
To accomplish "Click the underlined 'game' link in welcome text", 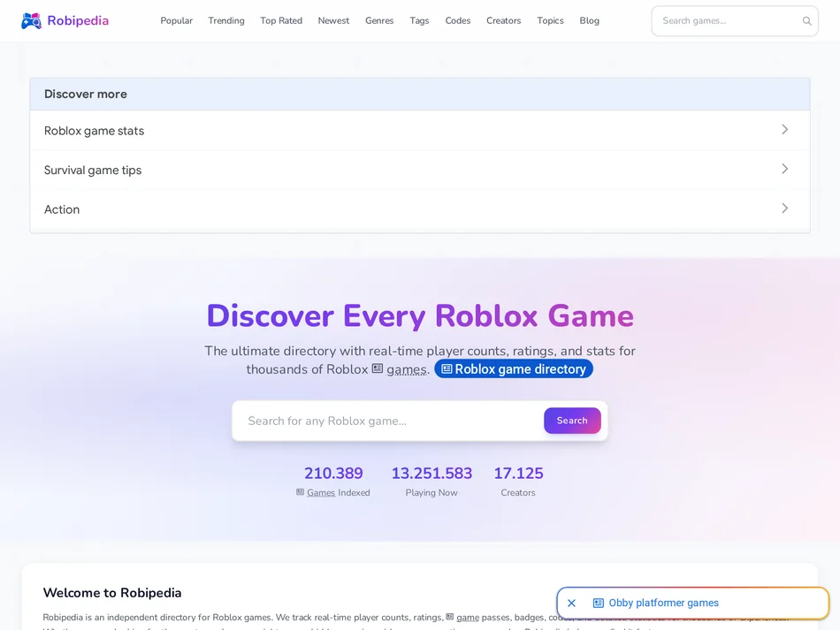I will coord(468,617).
